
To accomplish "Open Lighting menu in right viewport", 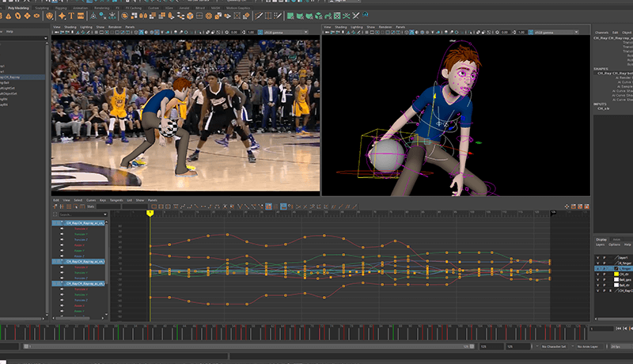I will coord(357,27).
